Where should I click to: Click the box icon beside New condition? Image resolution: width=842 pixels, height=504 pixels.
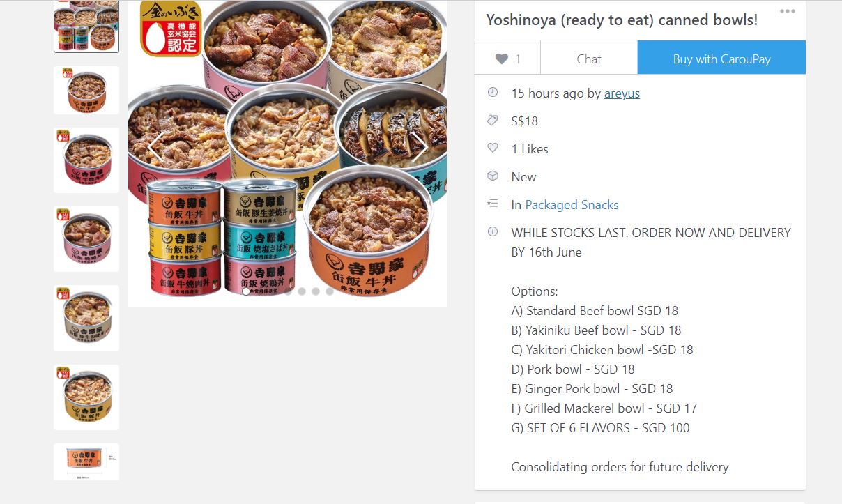493,176
